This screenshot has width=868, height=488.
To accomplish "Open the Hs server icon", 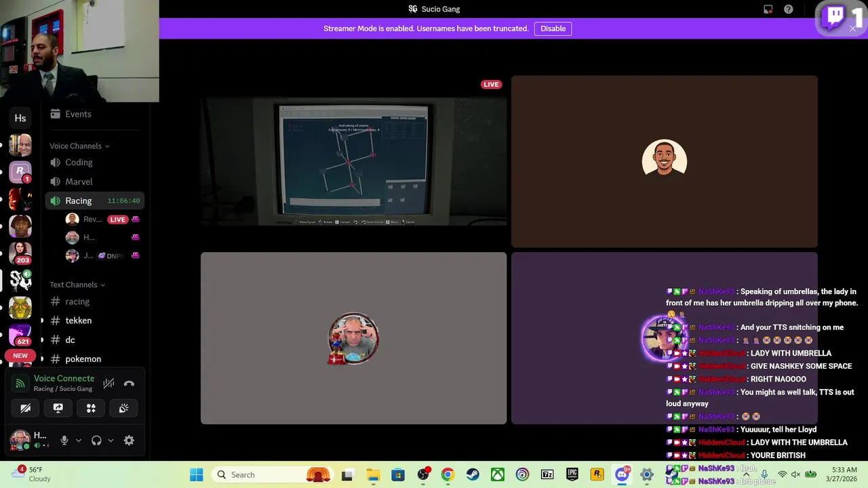I will [x=20, y=118].
